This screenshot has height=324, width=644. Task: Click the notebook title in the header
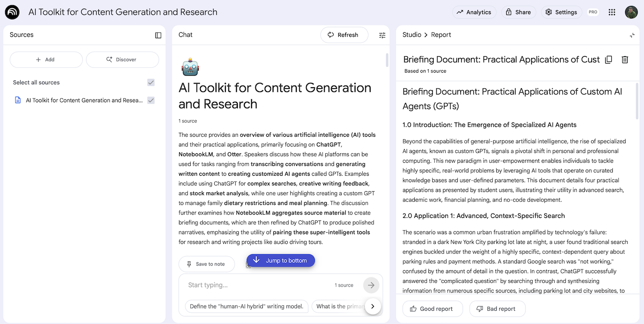tap(123, 12)
